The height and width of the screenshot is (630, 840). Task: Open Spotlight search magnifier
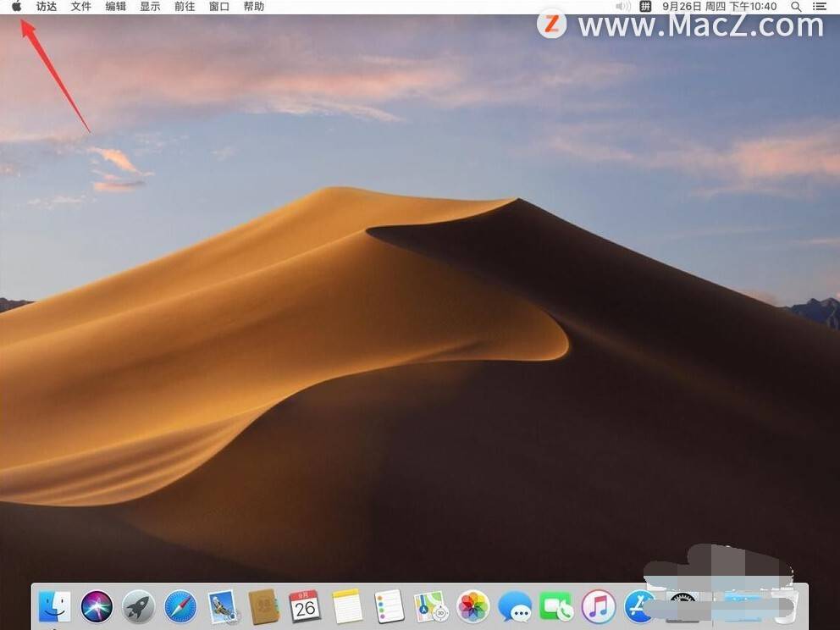click(796, 7)
